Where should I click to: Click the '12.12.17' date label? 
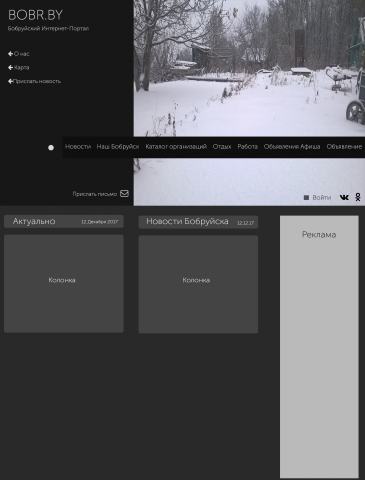pyautogui.click(x=245, y=223)
